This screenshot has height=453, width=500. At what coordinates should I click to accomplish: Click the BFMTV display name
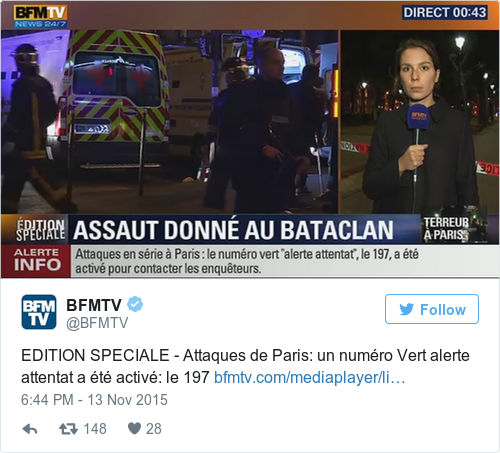tap(94, 305)
